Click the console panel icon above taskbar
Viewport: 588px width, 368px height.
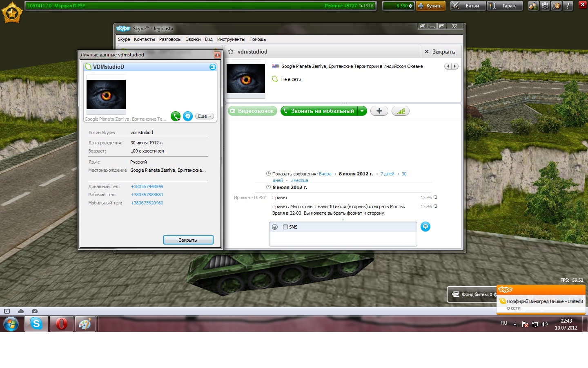pyautogui.click(x=7, y=311)
